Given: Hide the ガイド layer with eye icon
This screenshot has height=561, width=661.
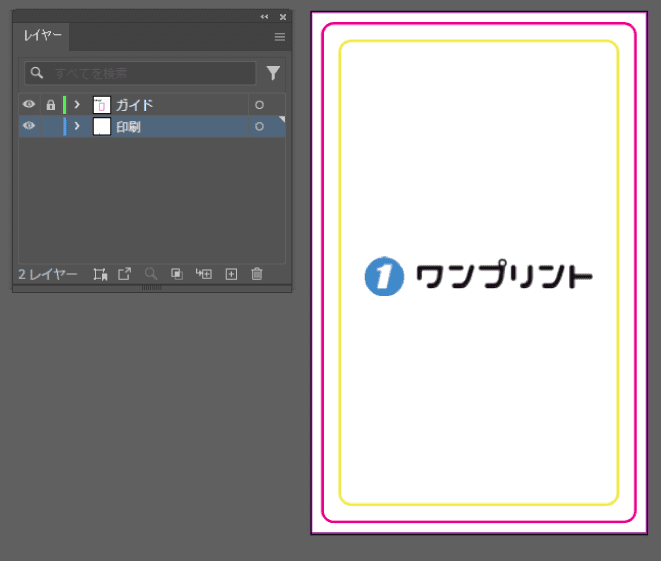Looking at the screenshot, I should tap(29, 105).
